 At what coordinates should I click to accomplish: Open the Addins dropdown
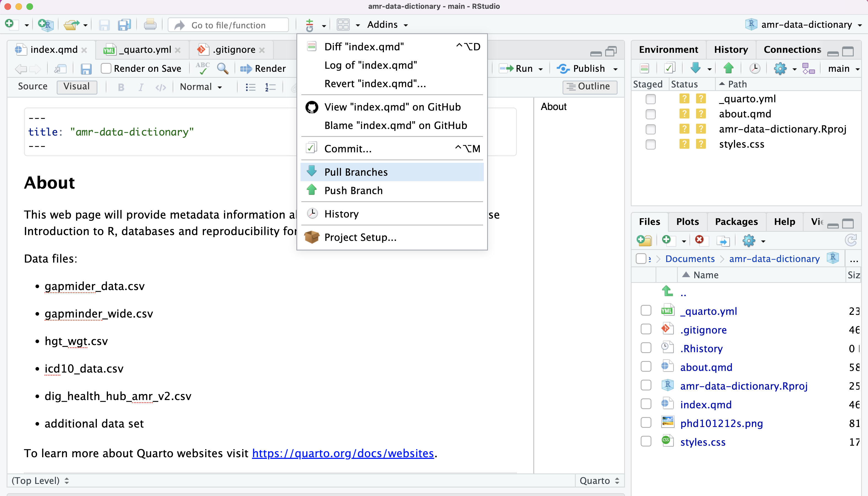387,25
